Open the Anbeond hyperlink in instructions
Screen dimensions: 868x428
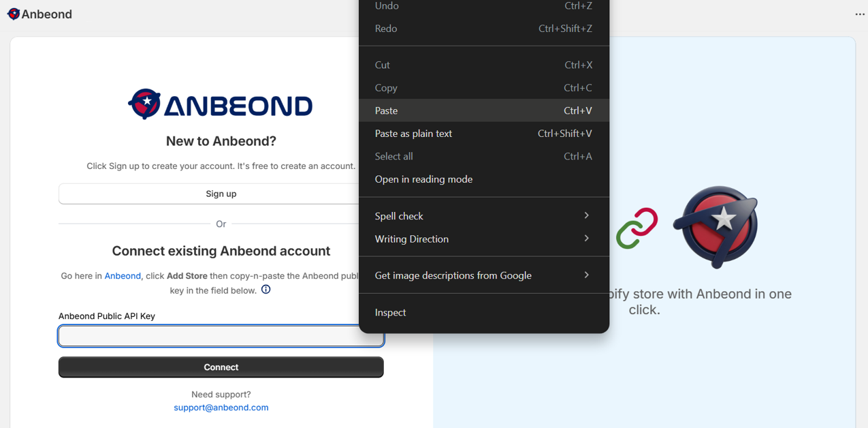pyautogui.click(x=123, y=276)
